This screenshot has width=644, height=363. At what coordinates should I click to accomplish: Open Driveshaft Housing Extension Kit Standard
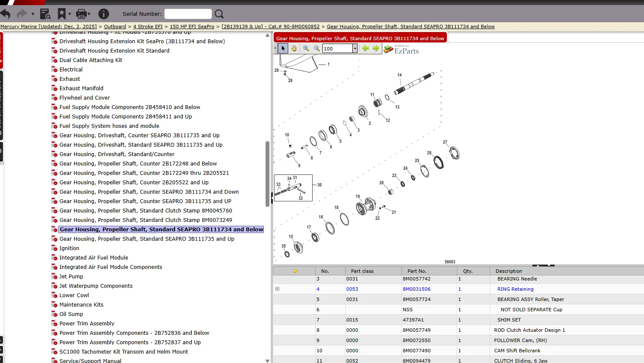[114, 50]
